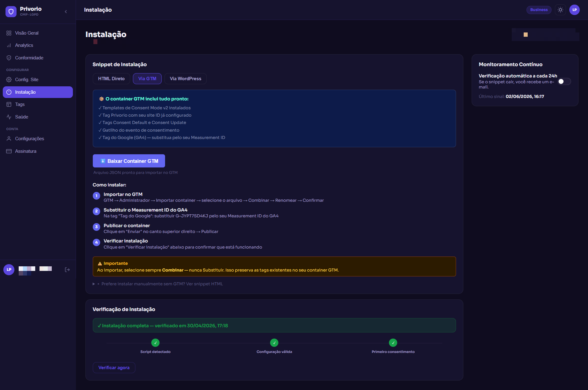This screenshot has width=588, height=390.
Task: Click the Saúde pulse icon
Action: pyautogui.click(x=9, y=117)
